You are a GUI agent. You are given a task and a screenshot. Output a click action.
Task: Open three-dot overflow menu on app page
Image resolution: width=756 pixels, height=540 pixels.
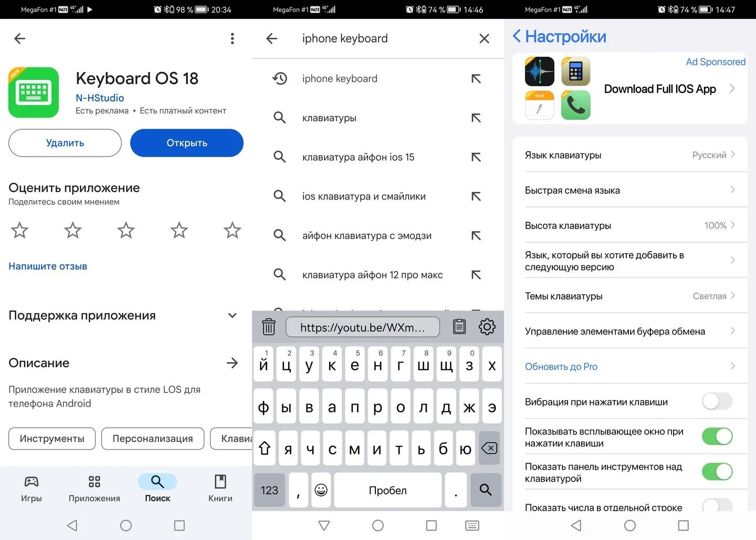click(x=232, y=38)
